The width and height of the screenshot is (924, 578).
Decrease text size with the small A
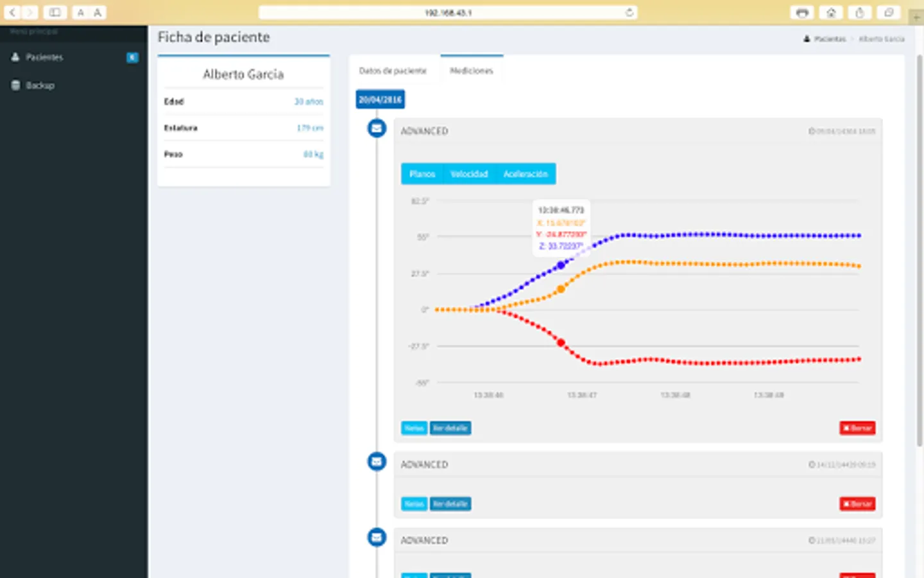80,12
